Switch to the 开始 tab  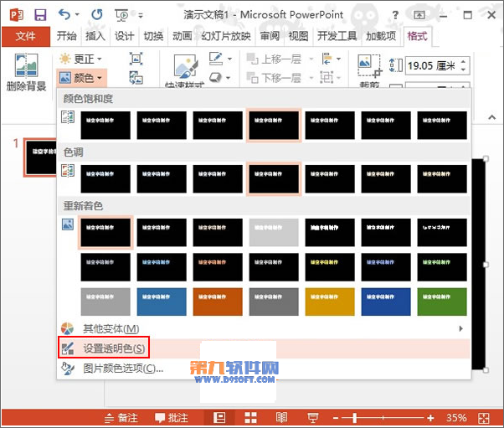click(x=66, y=36)
